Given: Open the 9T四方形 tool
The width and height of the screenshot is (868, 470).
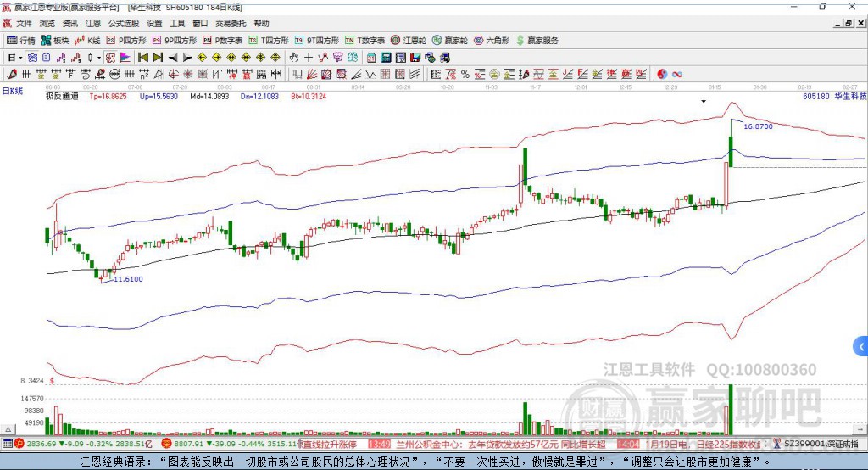Looking at the screenshot, I should [x=317, y=41].
